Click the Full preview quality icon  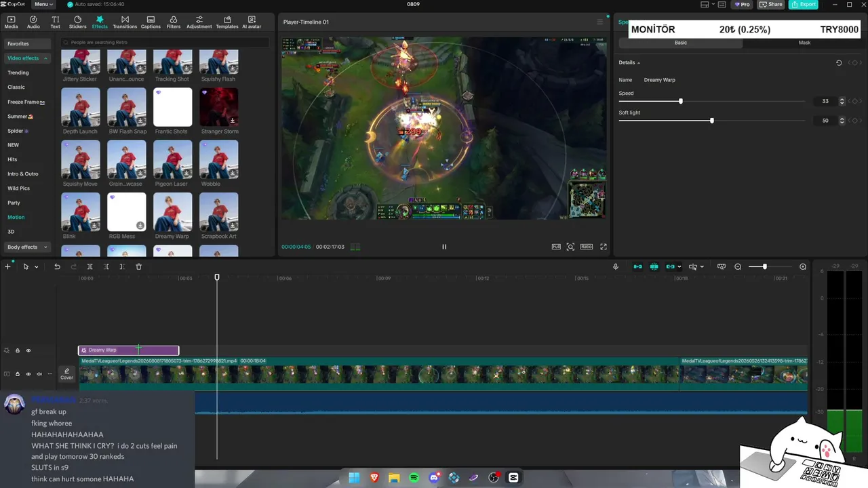click(556, 247)
